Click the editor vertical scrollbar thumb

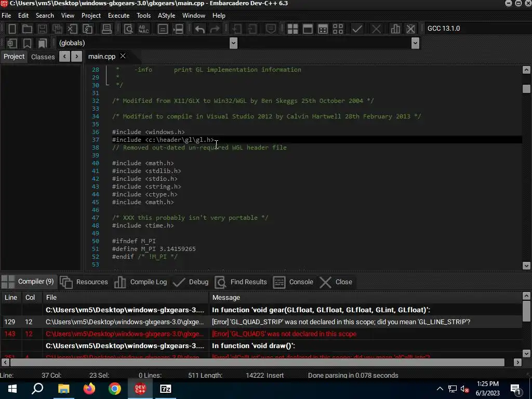click(526, 88)
